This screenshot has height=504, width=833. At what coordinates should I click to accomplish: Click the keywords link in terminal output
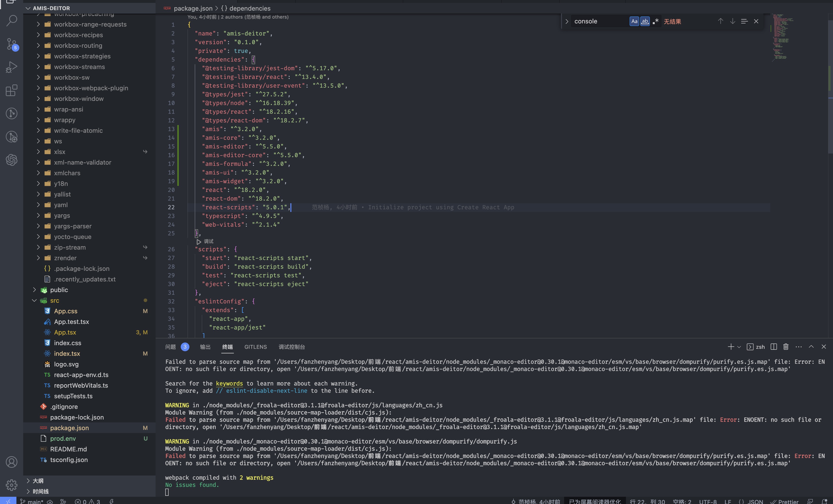229,383
